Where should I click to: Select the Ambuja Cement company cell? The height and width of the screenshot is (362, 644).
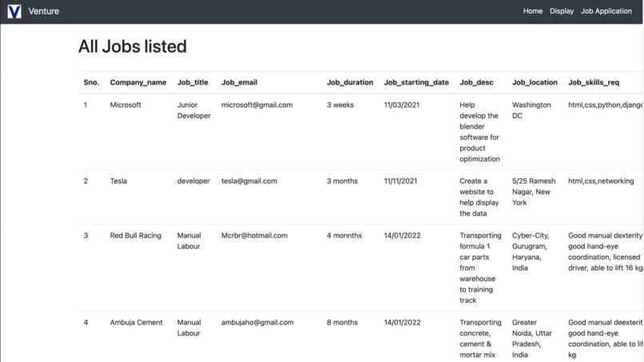click(137, 323)
